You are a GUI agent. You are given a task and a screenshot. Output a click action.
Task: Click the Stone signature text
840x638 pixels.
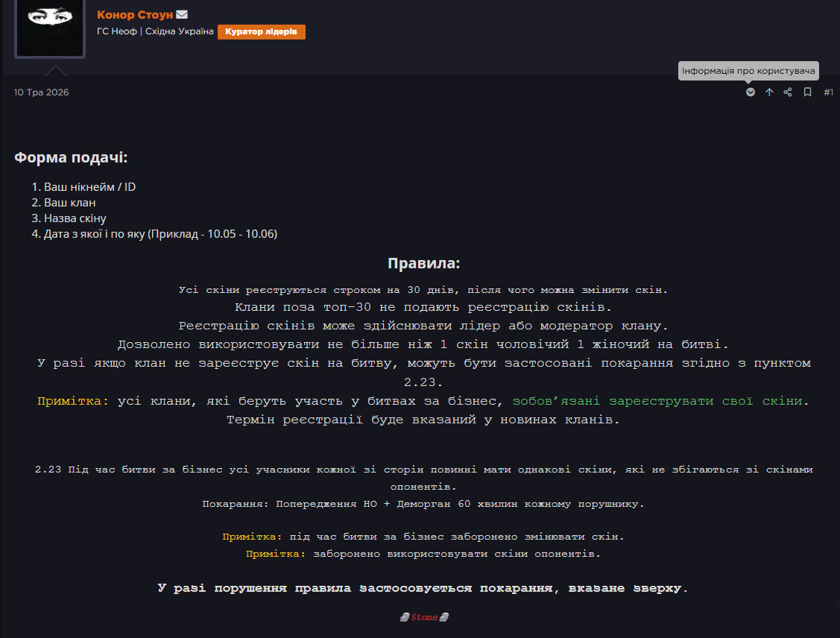(424, 617)
